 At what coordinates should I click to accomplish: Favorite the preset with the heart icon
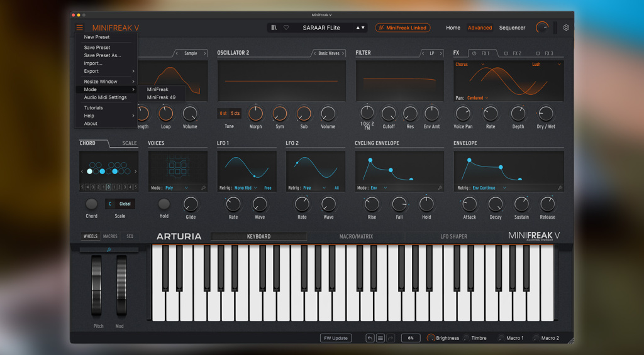[286, 28]
